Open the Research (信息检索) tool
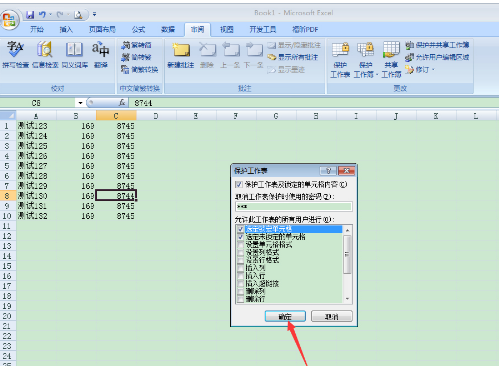Screen dimensions: 499x366 (45, 54)
